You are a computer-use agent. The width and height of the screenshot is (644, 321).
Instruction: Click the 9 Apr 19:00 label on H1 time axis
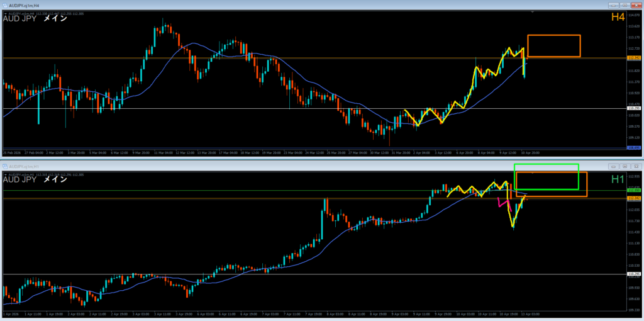point(444,312)
